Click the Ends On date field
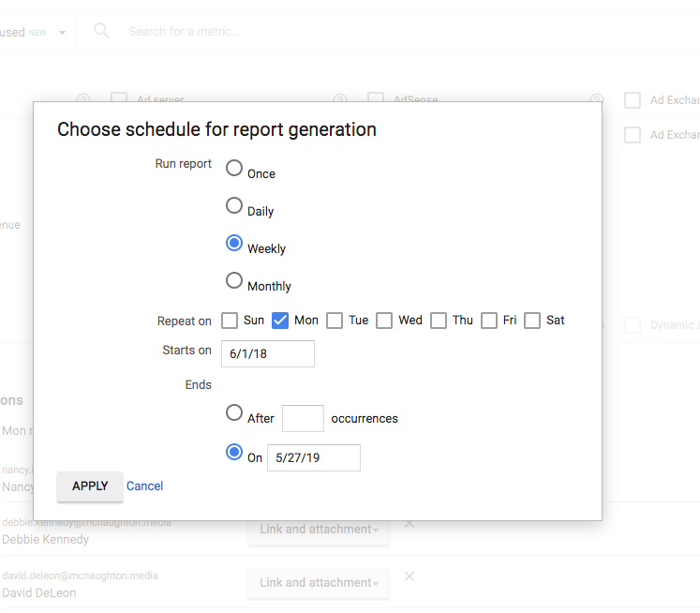 click(x=314, y=457)
